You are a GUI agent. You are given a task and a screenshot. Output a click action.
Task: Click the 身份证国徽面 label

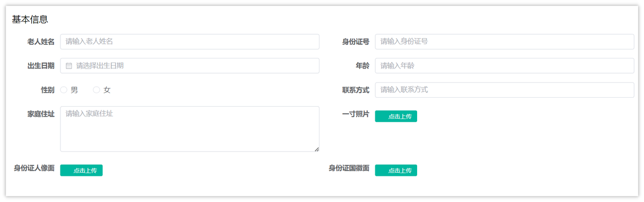(x=349, y=168)
